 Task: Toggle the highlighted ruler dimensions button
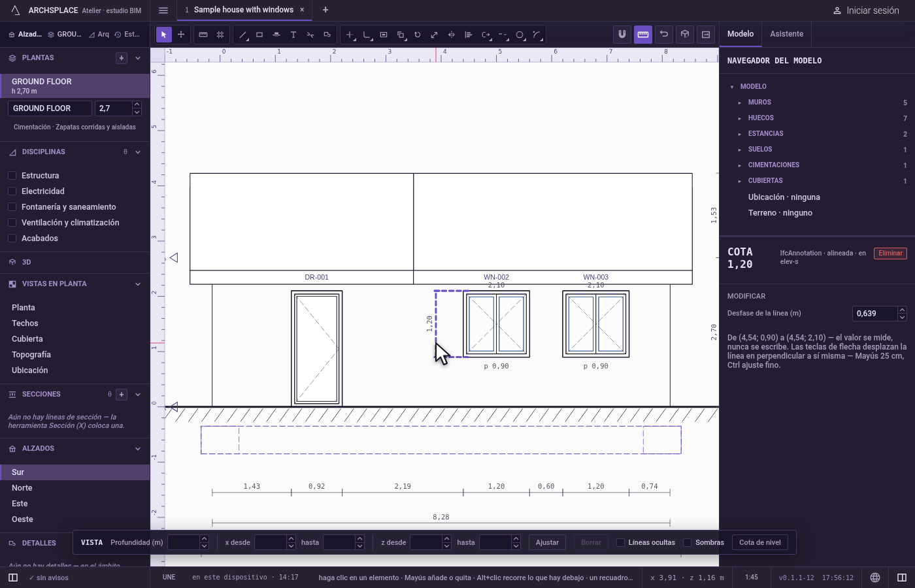(x=643, y=34)
